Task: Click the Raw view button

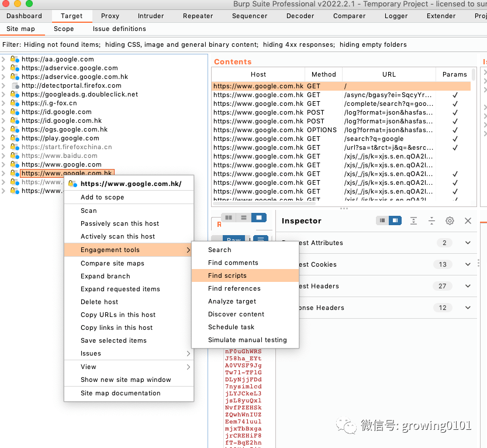Action: (x=234, y=239)
